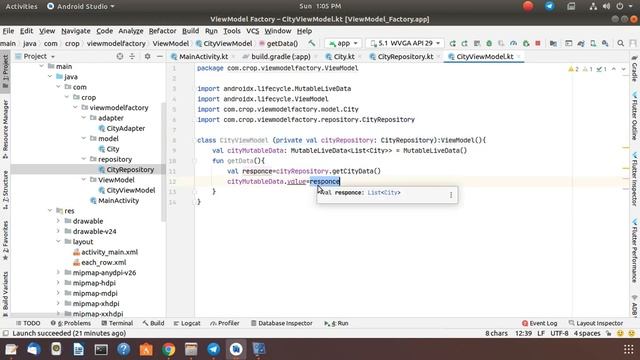Screen dimensions: 640x360
Task: Open Help icon in the dock
Action: coord(123,349)
